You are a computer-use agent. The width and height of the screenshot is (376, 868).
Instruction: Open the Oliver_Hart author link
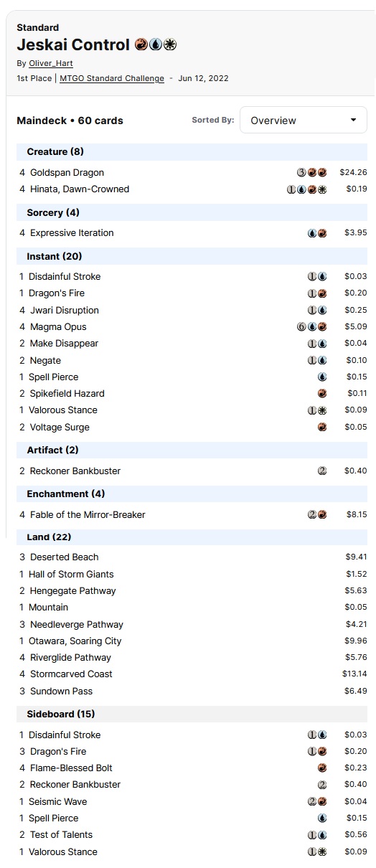(x=51, y=63)
